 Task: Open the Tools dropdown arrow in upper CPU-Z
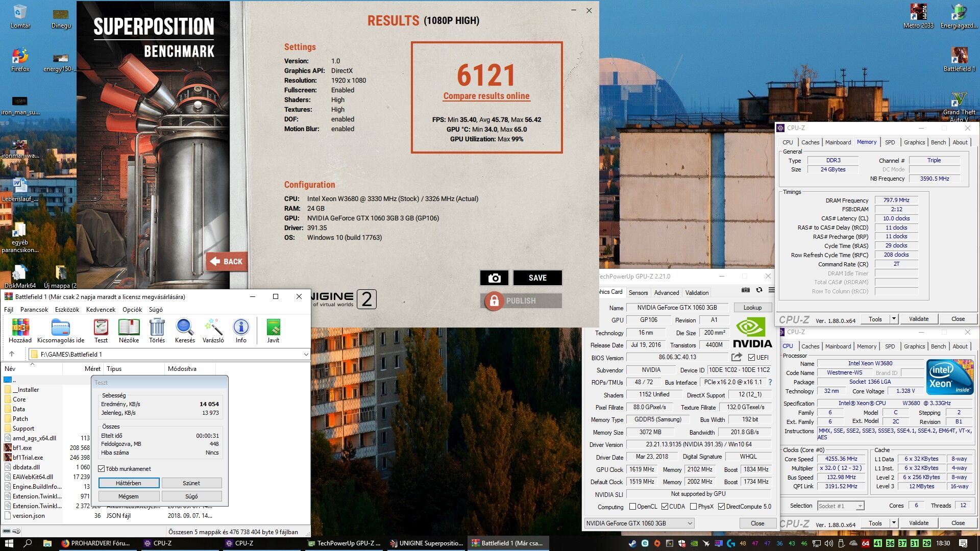[x=894, y=319]
